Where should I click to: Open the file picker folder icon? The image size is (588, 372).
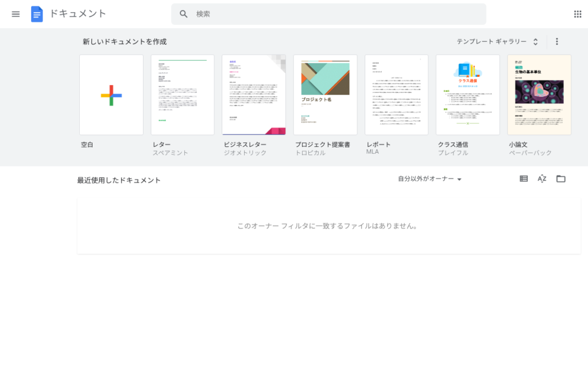pyautogui.click(x=561, y=179)
